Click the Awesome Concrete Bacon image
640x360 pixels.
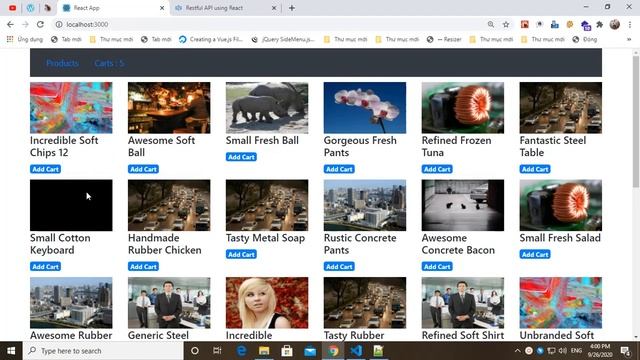pyautogui.click(x=463, y=205)
